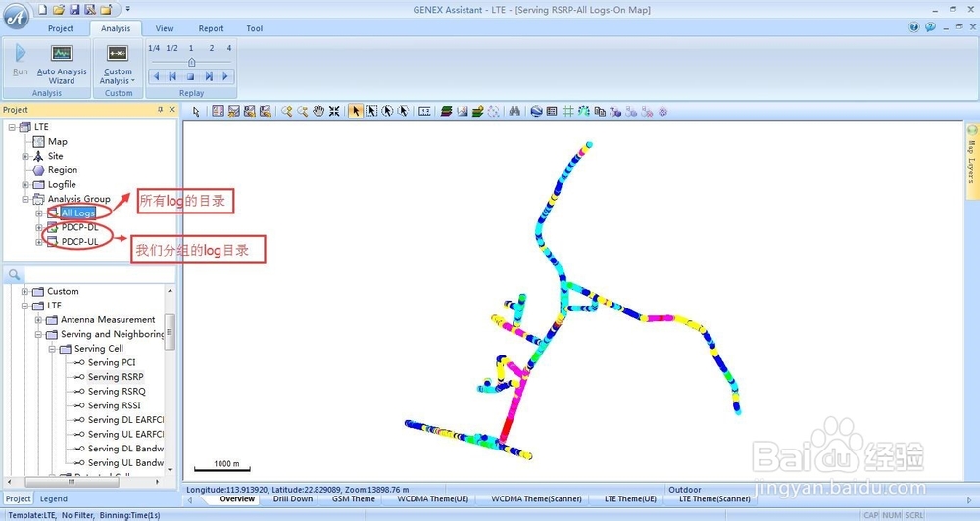Select the Serving RSRP indicator
The width and height of the screenshot is (980, 521).
click(x=116, y=377)
